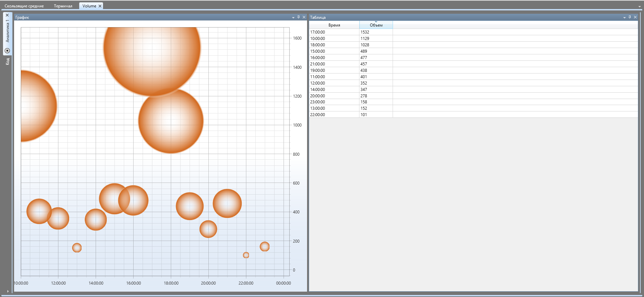Image resolution: width=644 pixels, height=297 pixels.
Task: Close the График panel
Action: click(x=304, y=17)
